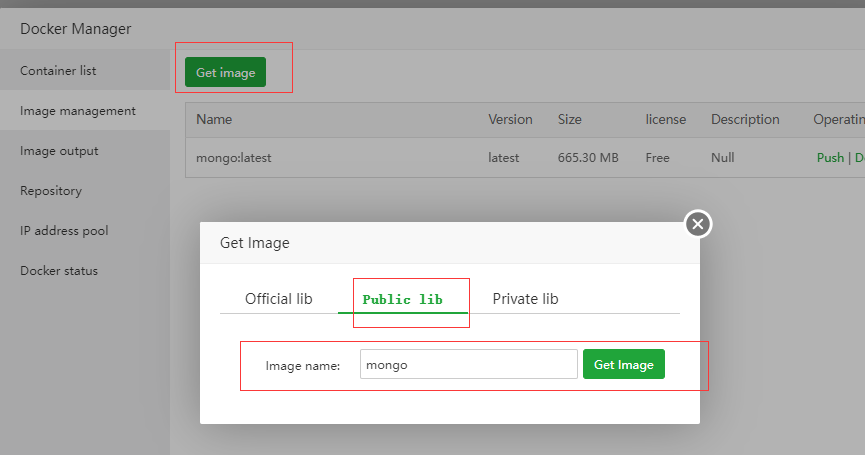Click the Description column header
The height and width of the screenshot is (455, 865).
click(745, 119)
